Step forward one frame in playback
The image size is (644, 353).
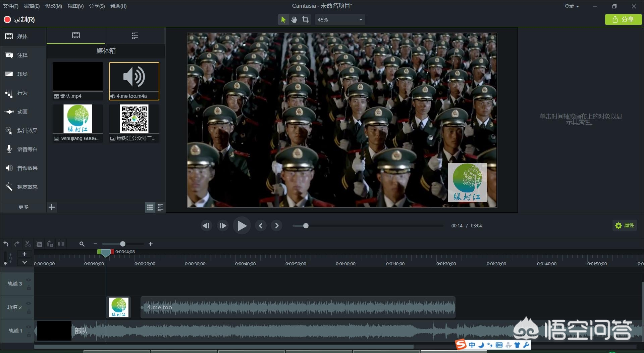(223, 226)
